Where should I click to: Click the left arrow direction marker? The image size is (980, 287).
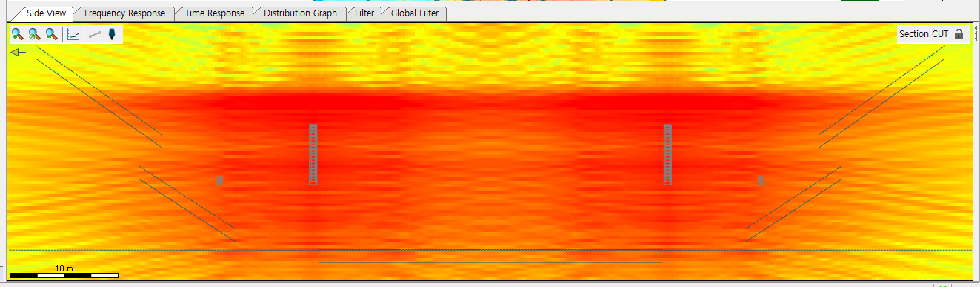point(18,53)
